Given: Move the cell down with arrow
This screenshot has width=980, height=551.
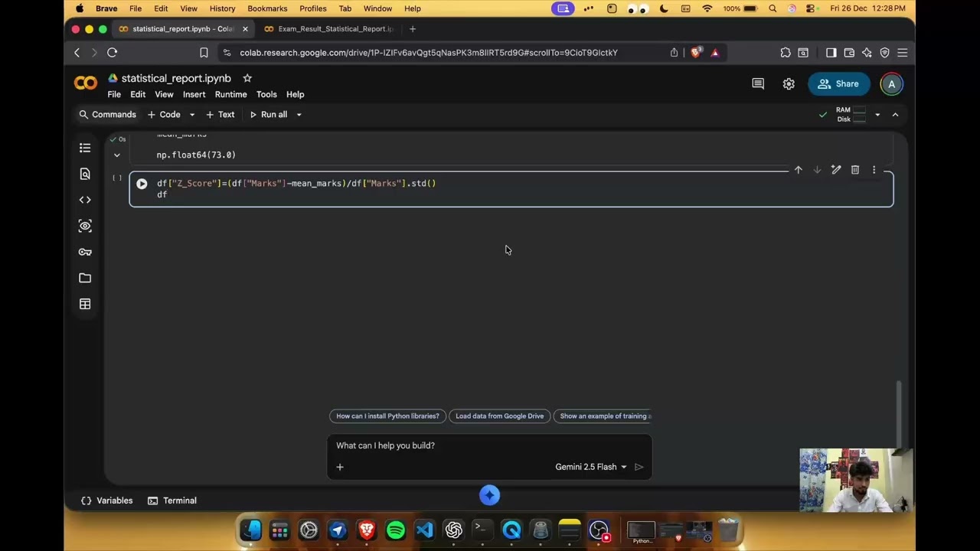Looking at the screenshot, I should 817,170.
